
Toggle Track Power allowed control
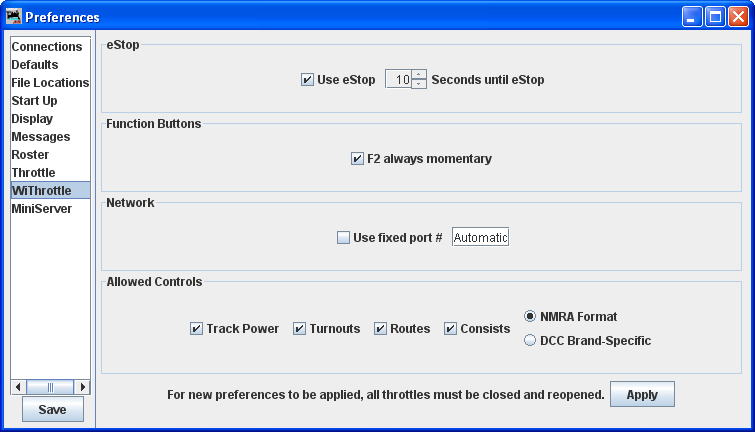[197, 329]
